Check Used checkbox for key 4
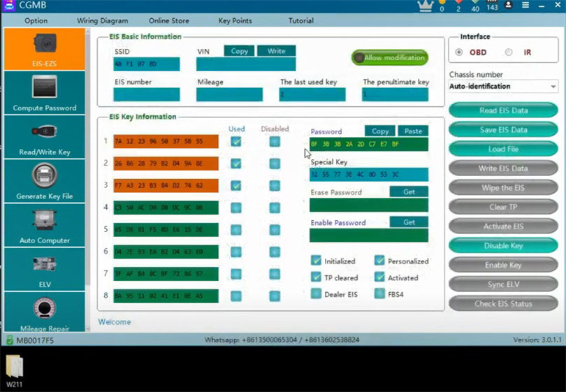Image resolution: width=566 pixels, height=392 pixels. (x=236, y=208)
